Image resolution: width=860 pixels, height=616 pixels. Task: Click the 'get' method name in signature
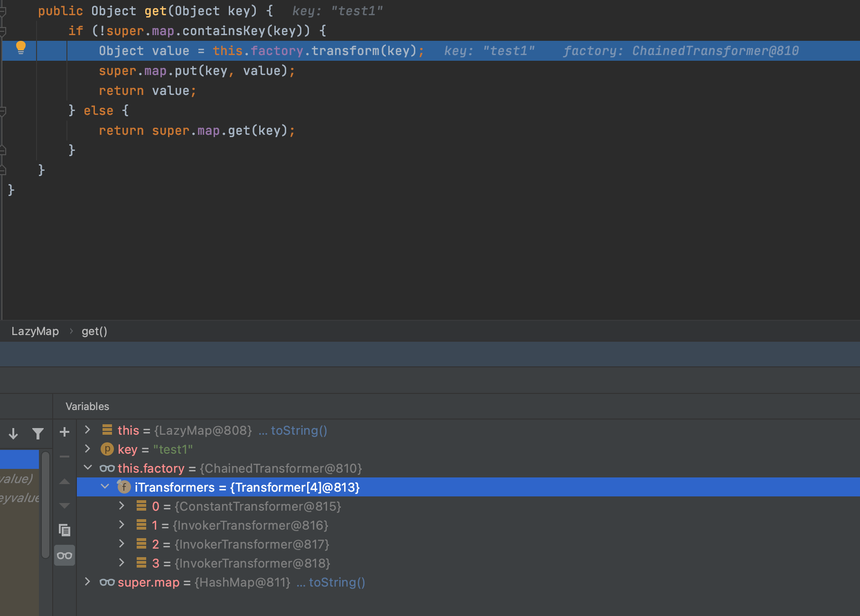pos(156,11)
